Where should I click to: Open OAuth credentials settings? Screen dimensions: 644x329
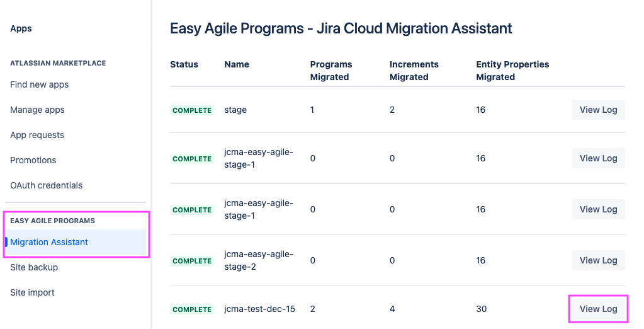(x=46, y=185)
